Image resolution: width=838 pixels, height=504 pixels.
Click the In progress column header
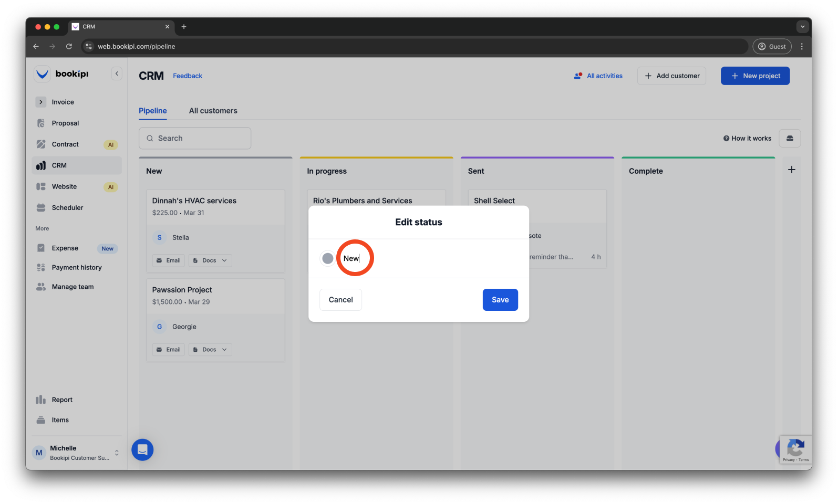tap(327, 171)
